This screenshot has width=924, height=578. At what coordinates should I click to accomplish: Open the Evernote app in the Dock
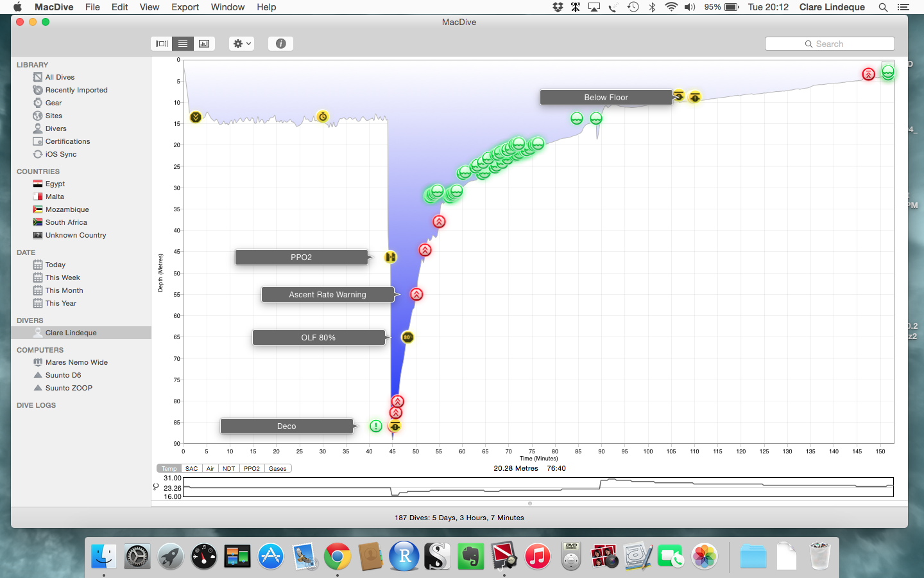[470, 556]
